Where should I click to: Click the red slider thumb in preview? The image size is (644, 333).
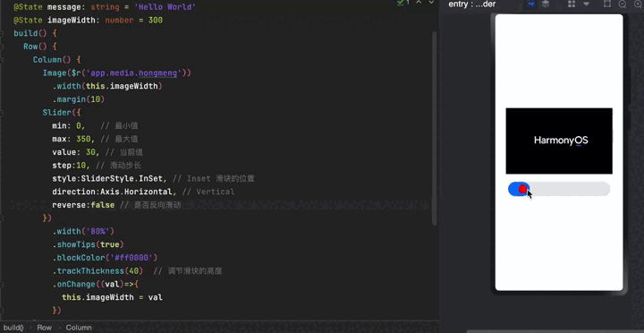[523, 189]
